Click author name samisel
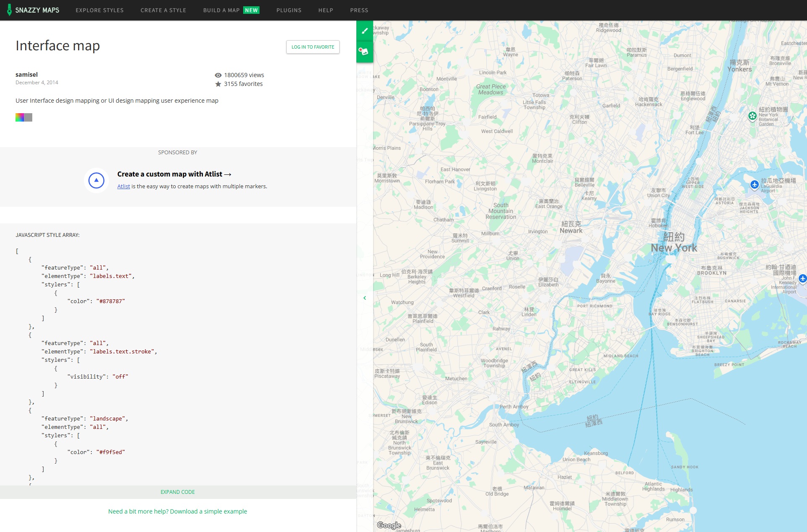This screenshot has width=807, height=532. (x=26, y=75)
